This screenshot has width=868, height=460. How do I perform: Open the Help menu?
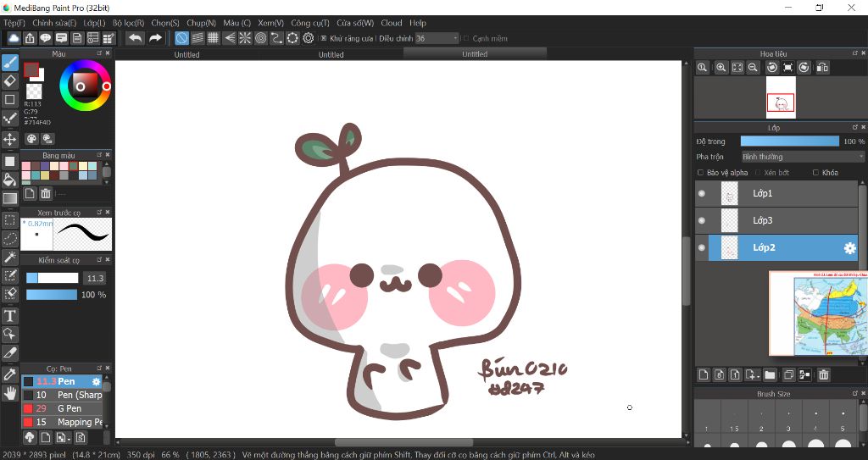(418, 23)
